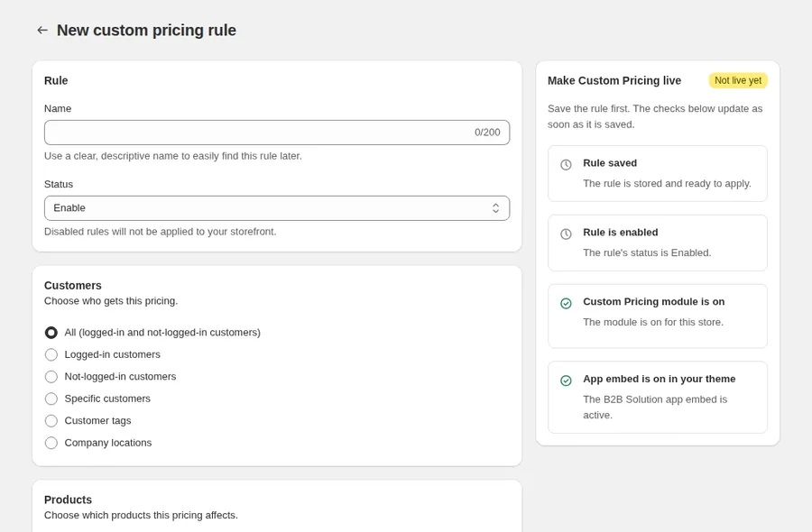The height and width of the screenshot is (532, 812).
Task: Click the clock icon next to Rule is enabled
Action: (566, 234)
